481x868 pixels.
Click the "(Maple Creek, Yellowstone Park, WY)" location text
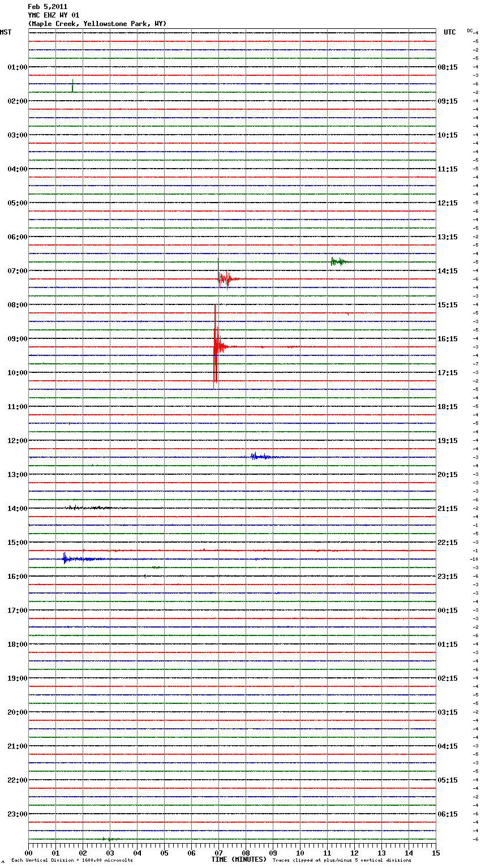pos(97,24)
